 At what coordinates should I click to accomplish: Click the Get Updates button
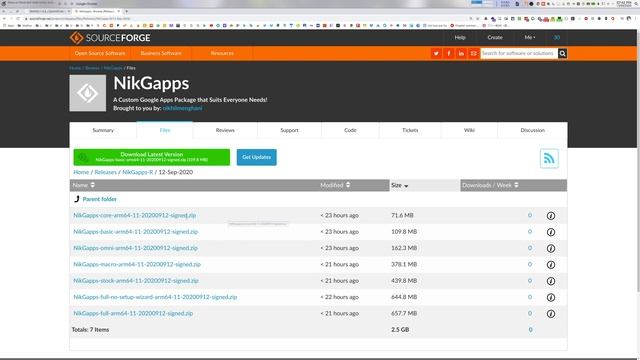(256, 157)
